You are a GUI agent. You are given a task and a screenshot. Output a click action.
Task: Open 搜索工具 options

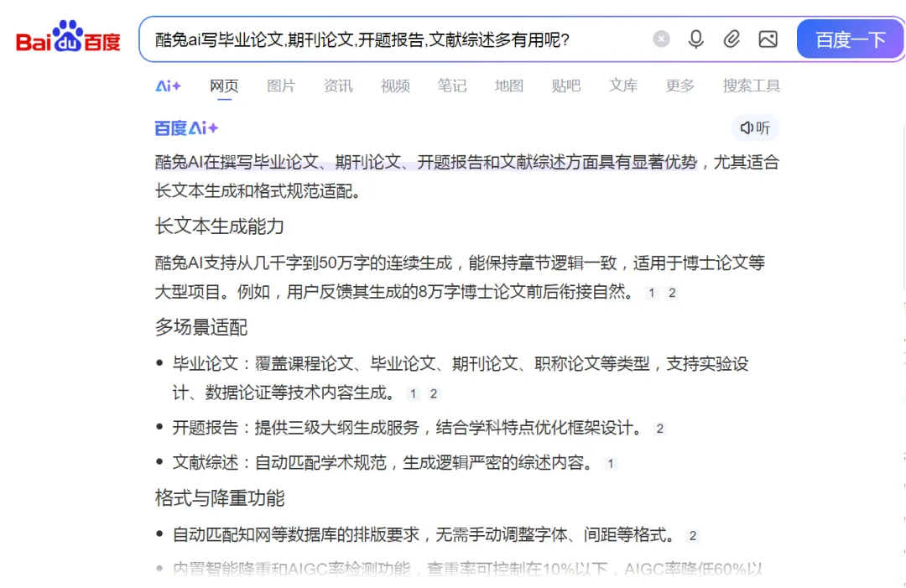click(751, 86)
